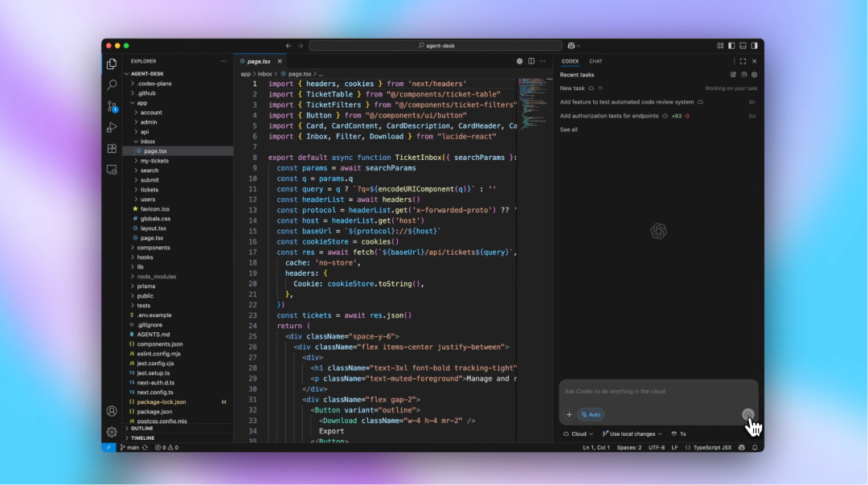Click the Codex settings gear icon
This screenshot has width=868, height=485.
[755, 75]
